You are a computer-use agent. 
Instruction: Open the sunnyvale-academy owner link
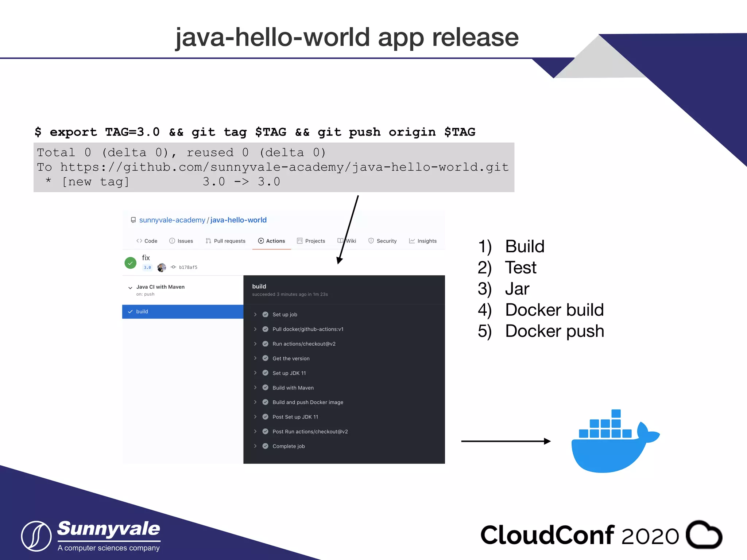pos(172,220)
